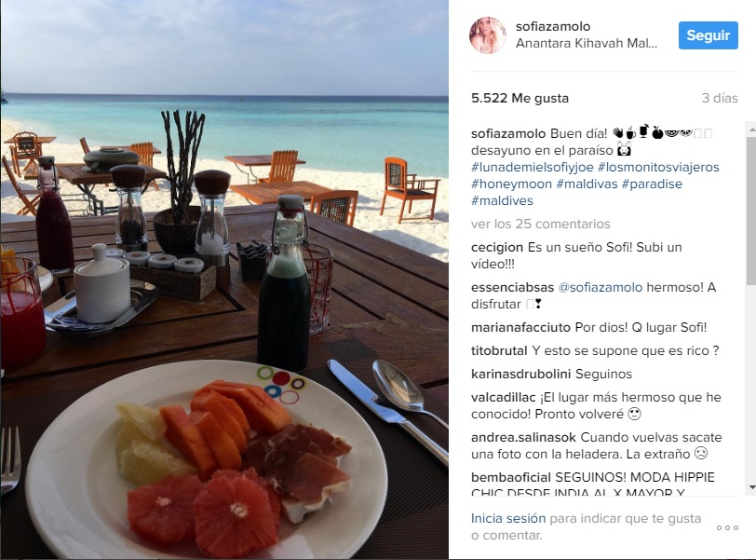
Task: Expand the "ver los 25 comentarios" link
Action: [541, 224]
